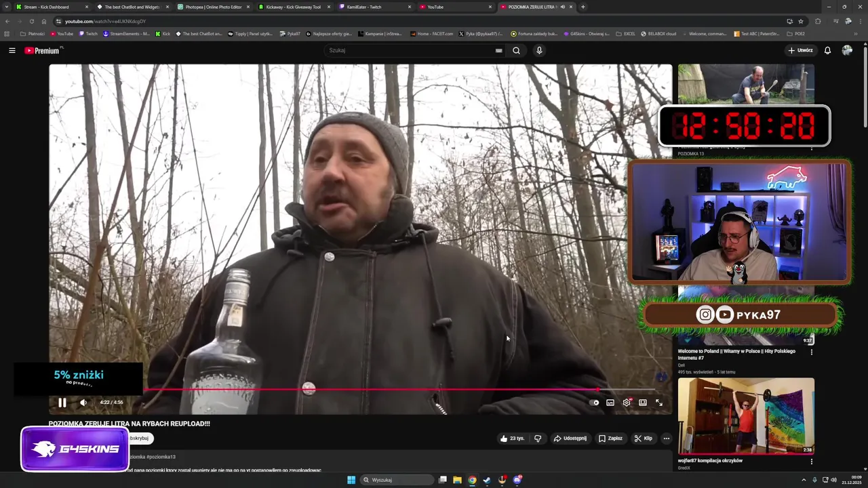Open options for wojfer87 kompilacja video
This screenshot has height=488, width=868.
(x=811, y=462)
